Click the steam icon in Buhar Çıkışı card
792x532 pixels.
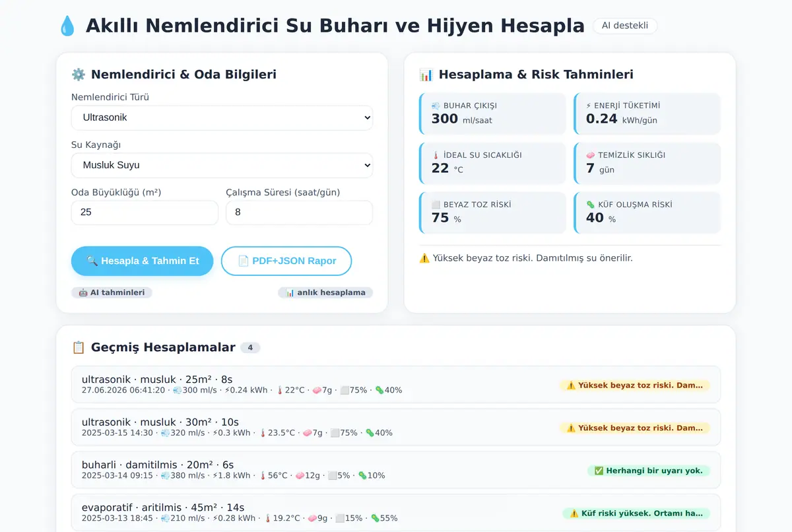pyautogui.click(x=436, y=106)
